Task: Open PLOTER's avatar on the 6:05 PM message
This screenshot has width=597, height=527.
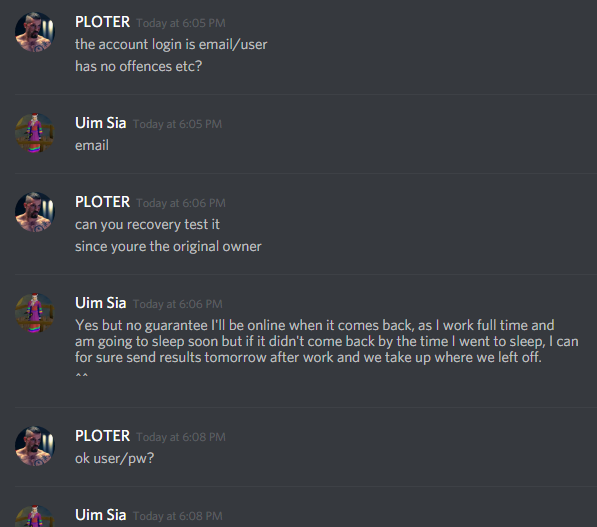Action: 35,32
